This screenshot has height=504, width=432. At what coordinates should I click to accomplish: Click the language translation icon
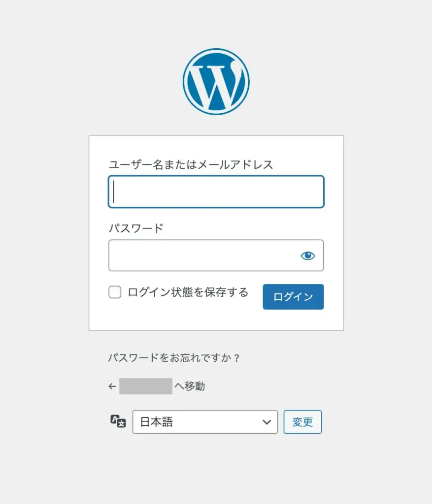pos(118,422)
